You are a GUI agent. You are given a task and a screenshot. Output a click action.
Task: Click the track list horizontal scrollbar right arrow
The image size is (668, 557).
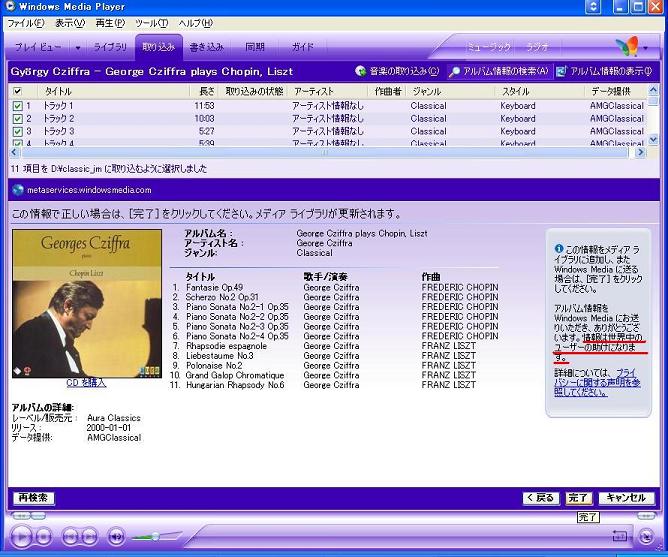tap(640, 152)
